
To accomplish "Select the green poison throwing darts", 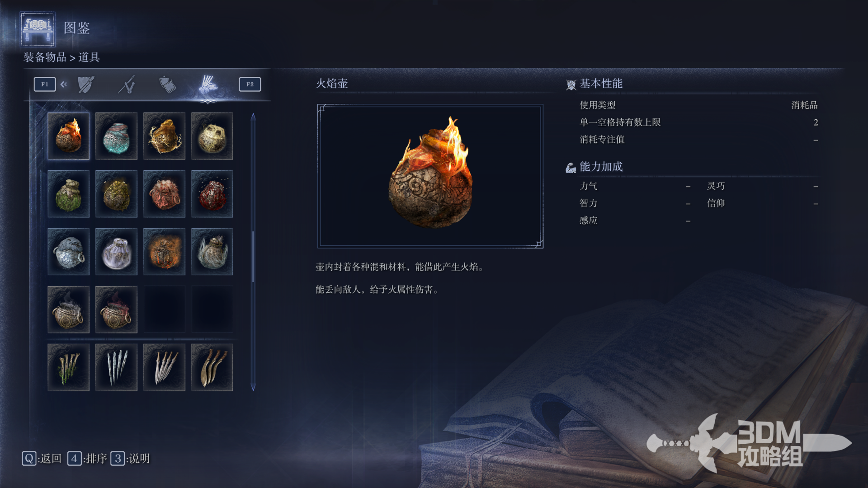I will coord(68,367).
